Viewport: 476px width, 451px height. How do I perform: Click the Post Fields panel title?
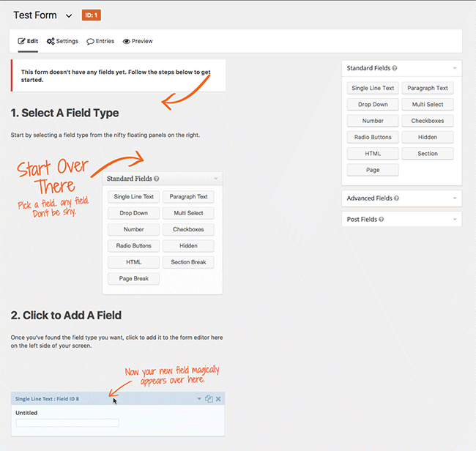pos(362,220)
